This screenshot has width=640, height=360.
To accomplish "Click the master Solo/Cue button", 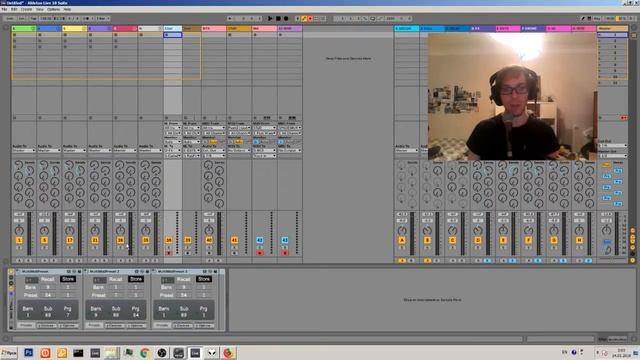I will 607,242.
